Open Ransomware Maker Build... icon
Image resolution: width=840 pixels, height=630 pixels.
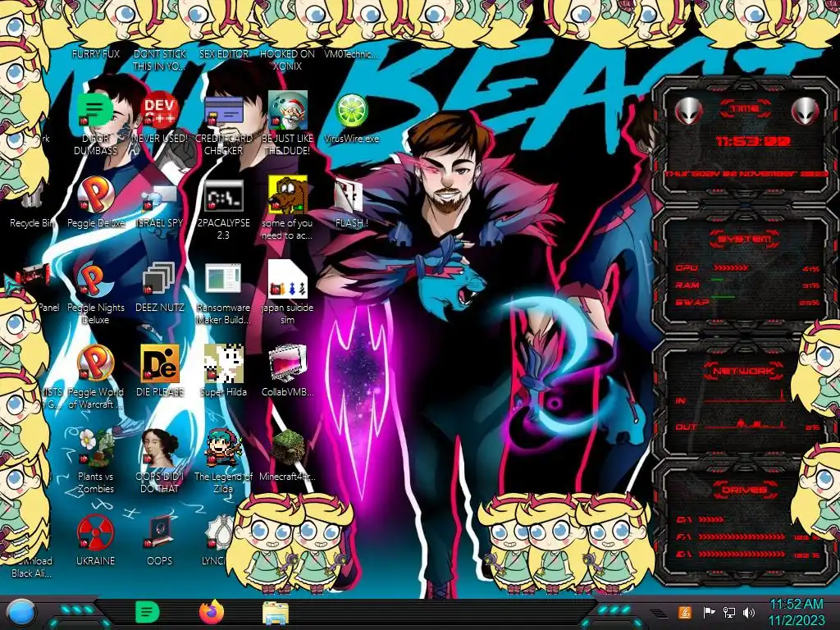223,280
